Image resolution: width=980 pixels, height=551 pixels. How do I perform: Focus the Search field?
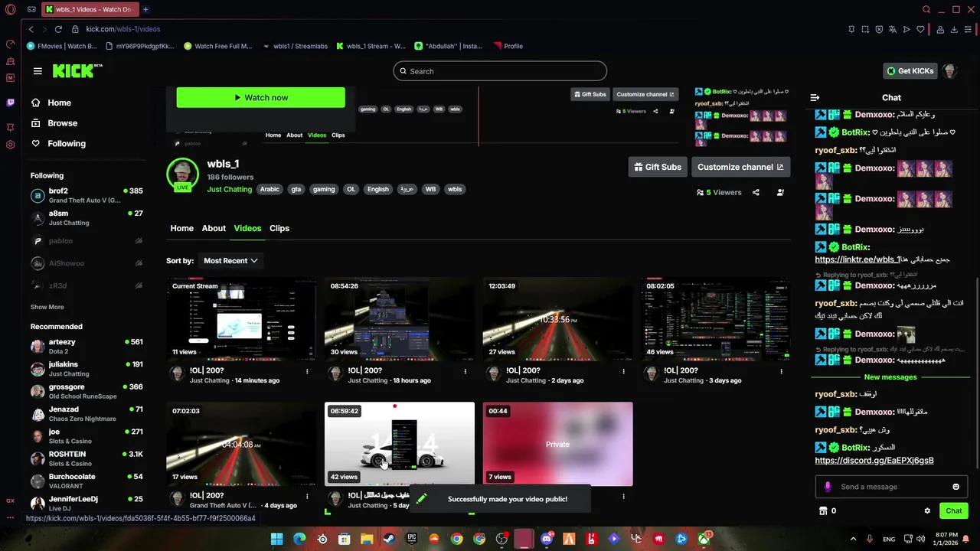click(x=500, y=71)
